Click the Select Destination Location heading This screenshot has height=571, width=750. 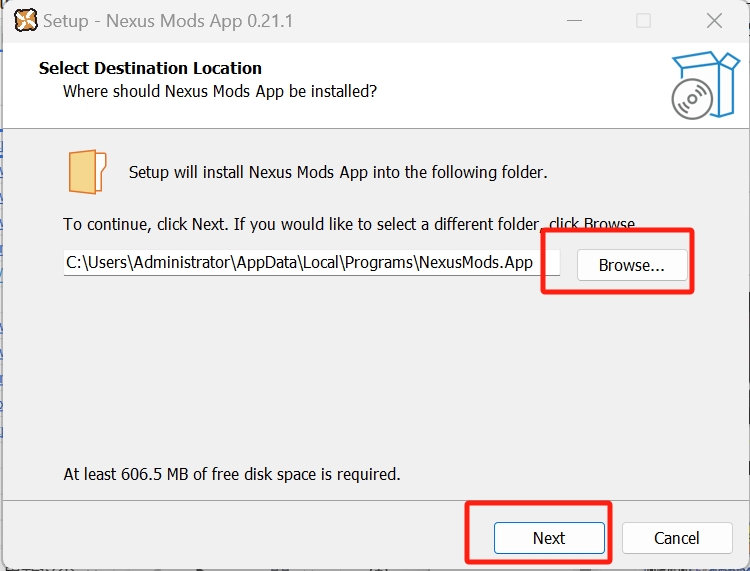[x=150, y=68]
